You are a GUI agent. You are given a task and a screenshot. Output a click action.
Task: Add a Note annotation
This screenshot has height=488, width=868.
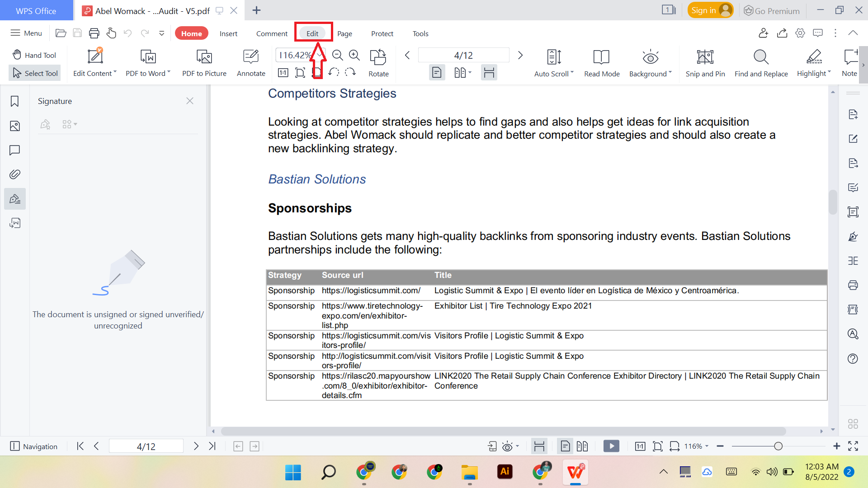[x=849, y=63]
